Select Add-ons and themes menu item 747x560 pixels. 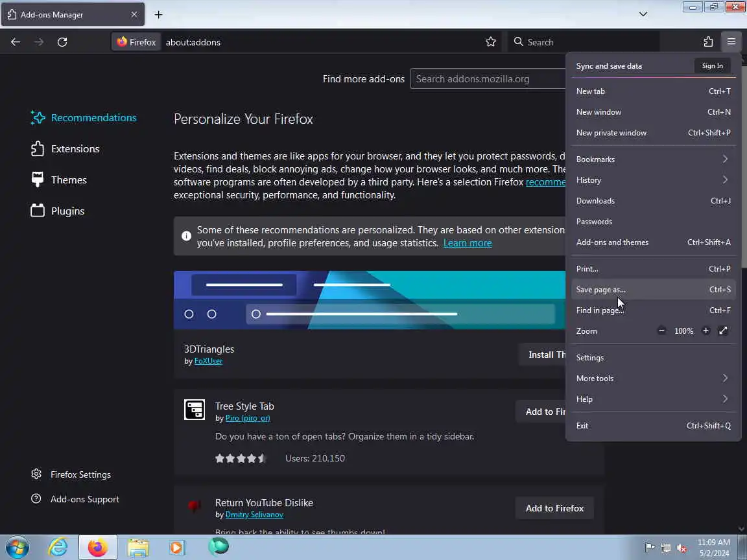653,242
